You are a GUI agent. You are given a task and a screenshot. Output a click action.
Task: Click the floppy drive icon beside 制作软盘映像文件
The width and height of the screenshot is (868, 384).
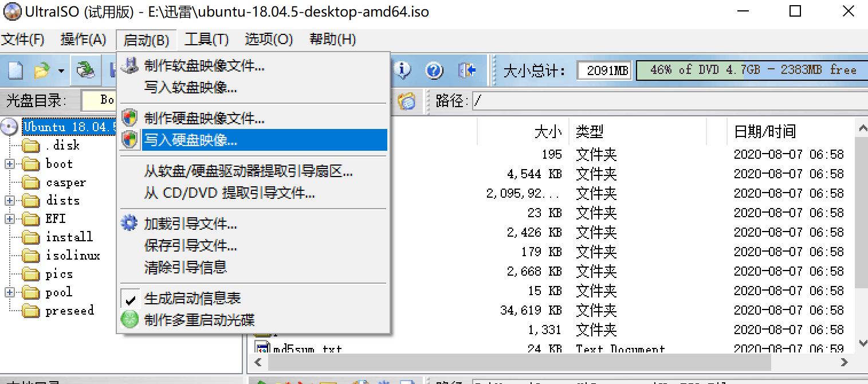(x=131, y=65)
